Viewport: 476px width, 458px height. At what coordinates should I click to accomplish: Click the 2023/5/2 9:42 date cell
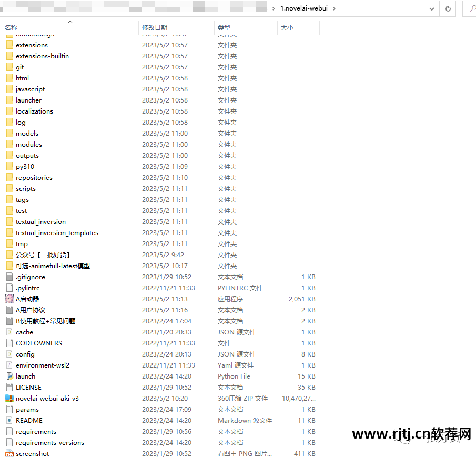(163, 255)
